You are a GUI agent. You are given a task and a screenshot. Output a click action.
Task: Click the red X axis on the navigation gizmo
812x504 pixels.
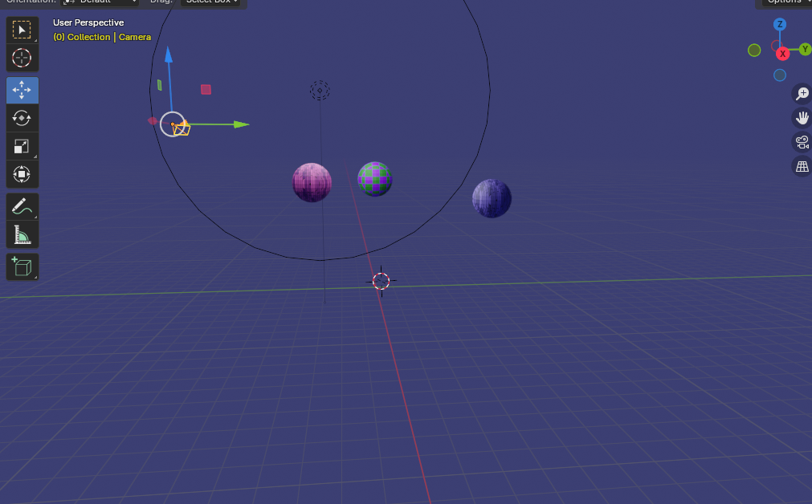point(782,54)
